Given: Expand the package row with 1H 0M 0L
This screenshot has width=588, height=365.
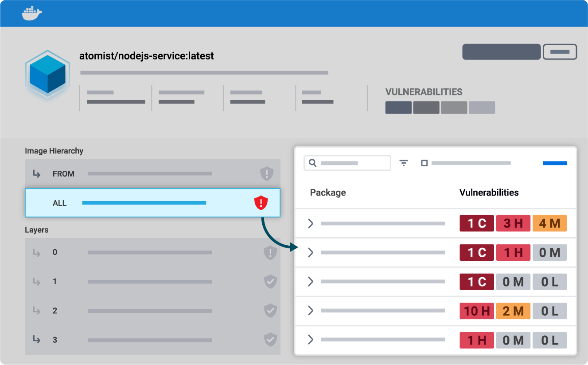Looking at the screenshot, I should click(311, 340).
